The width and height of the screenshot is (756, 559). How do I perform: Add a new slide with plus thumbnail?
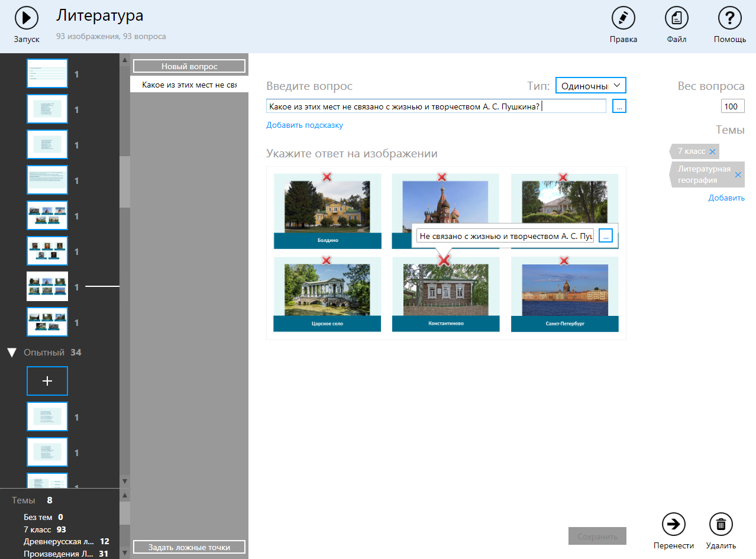coord(47,382)
